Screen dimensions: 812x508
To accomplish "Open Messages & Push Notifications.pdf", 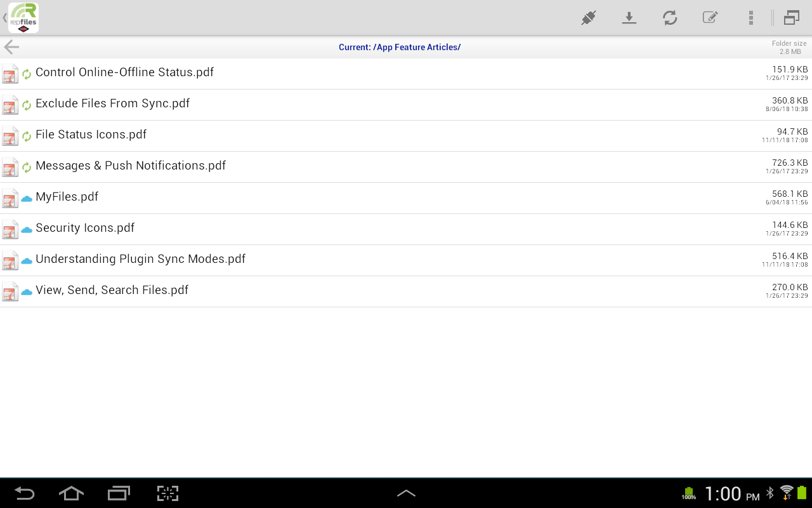I will (406, 167).
